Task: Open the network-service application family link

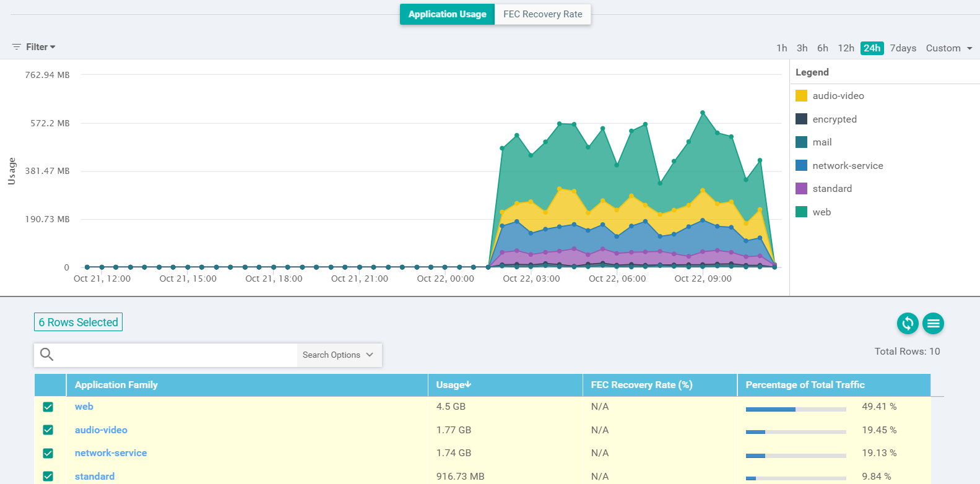Action: coord(111,453)
